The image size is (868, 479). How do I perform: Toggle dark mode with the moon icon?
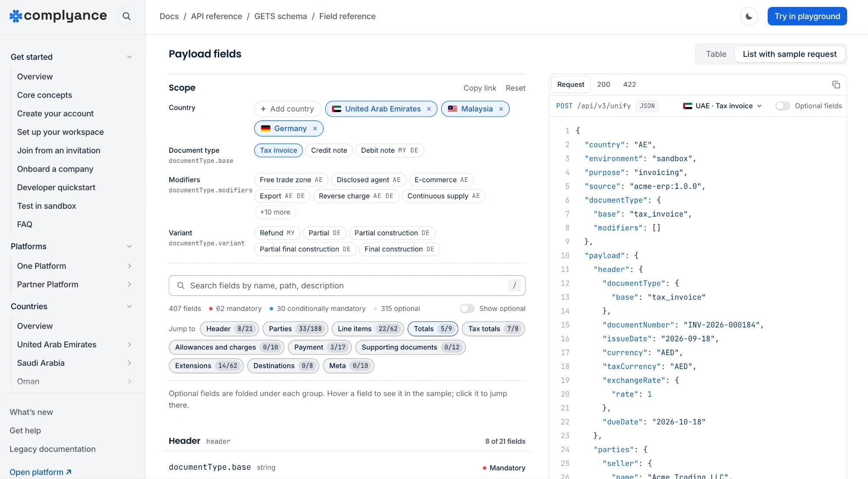click(x=749, y=16)
